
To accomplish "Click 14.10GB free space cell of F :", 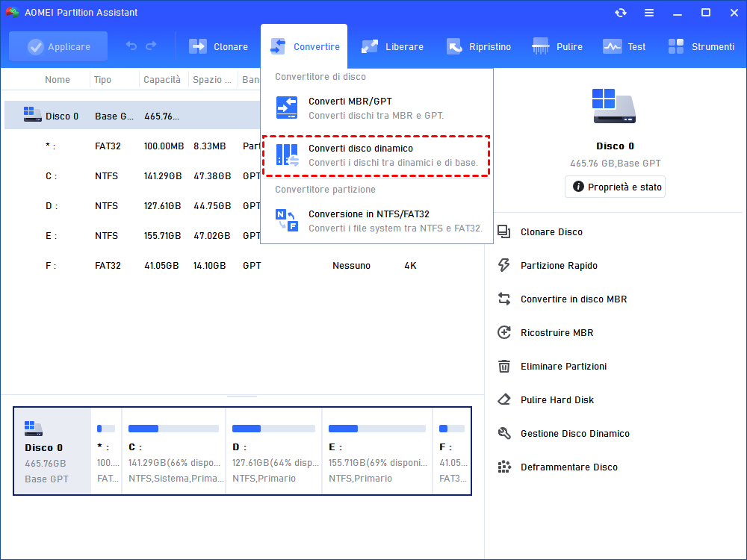I will [210, 266].
